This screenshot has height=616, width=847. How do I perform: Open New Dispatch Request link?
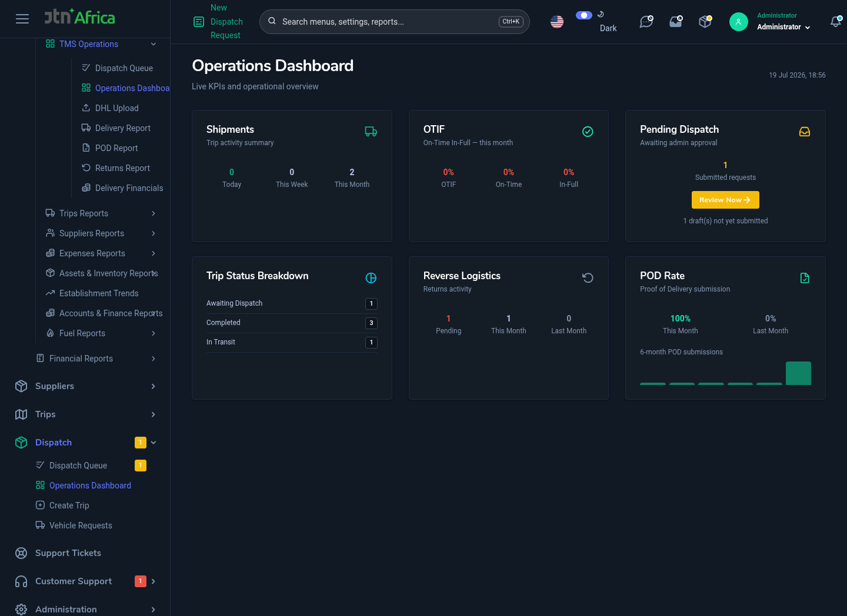[226, 22]
